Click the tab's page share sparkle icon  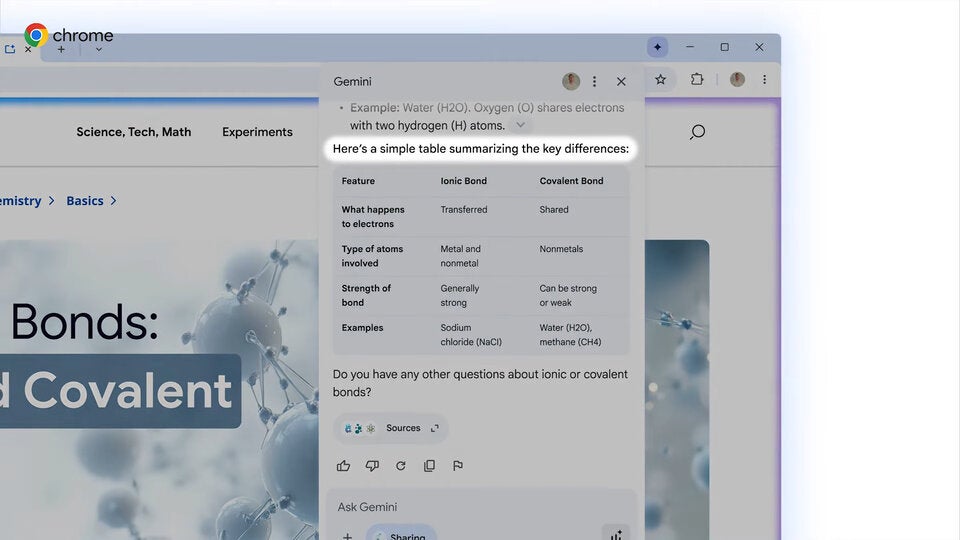point(10,50)
